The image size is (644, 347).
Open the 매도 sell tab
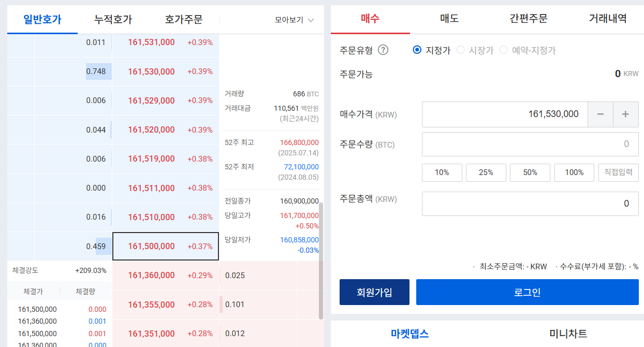click(x=449, y=19)
